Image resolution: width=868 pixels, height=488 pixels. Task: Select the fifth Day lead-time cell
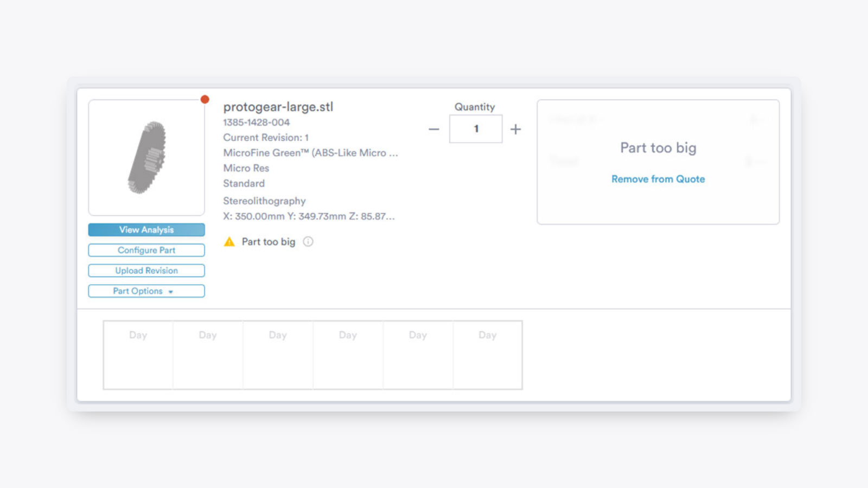point(418,355)
